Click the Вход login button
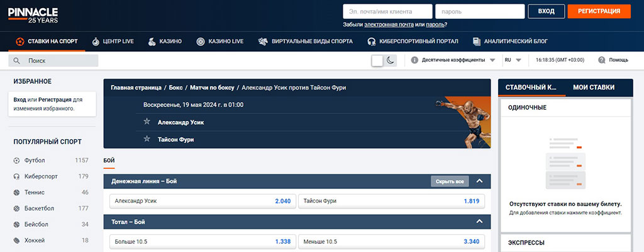 [x=547, y=11]
